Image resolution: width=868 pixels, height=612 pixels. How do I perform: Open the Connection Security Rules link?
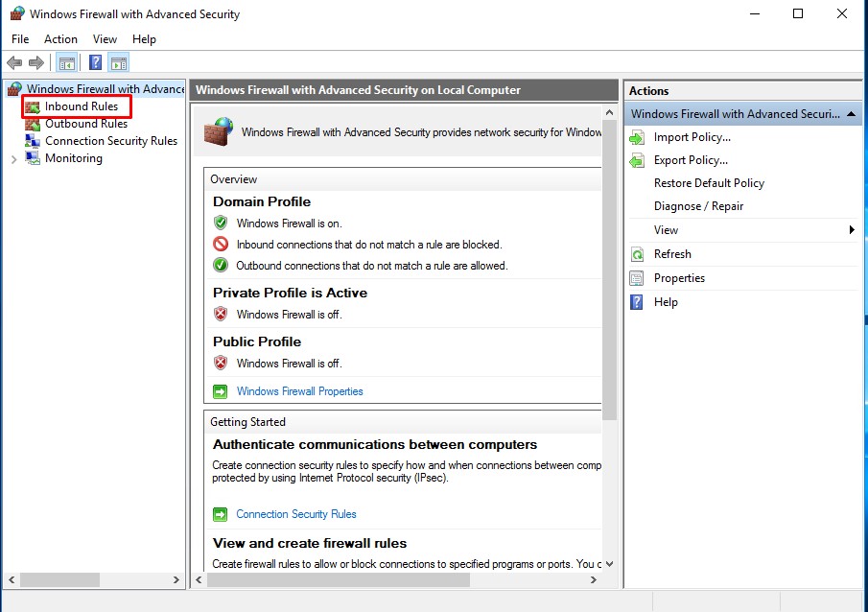tap(296, 514)
